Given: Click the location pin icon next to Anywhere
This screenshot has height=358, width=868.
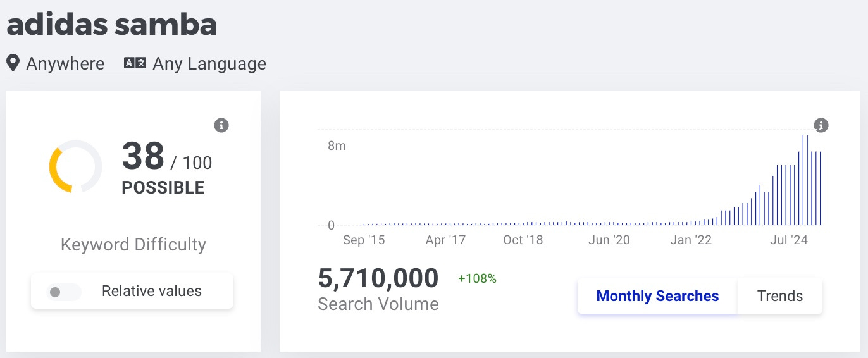Looking at the screenshot, I should pyautogui.click(x=13, y=63).
